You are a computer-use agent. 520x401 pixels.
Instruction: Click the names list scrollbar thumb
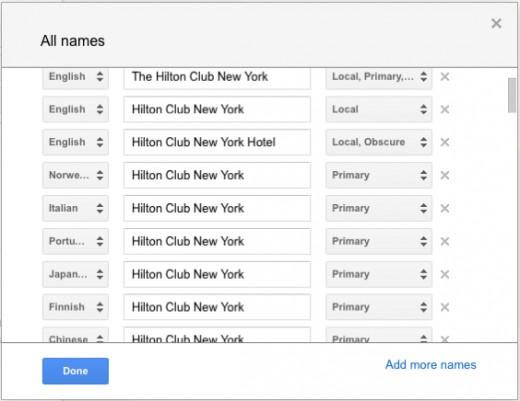[512, 95]
